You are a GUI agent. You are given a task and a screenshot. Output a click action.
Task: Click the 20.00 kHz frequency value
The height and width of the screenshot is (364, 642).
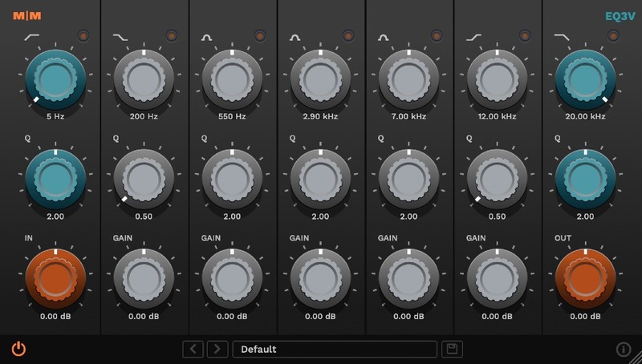[586, 116]
